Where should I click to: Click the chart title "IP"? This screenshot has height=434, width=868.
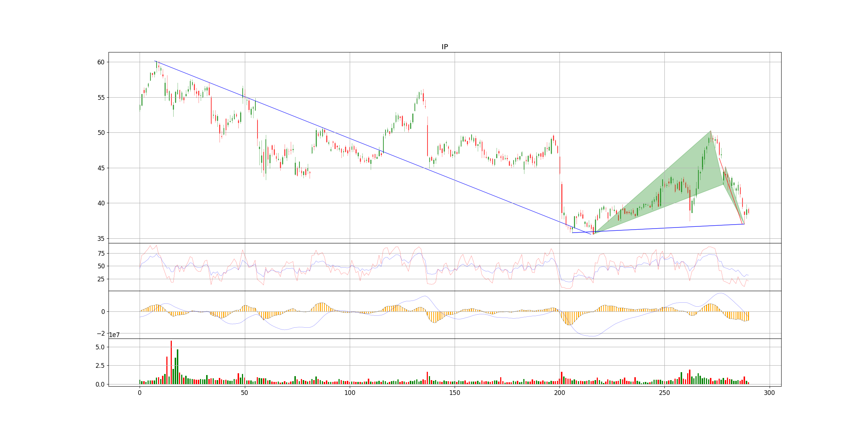point(444,47)
